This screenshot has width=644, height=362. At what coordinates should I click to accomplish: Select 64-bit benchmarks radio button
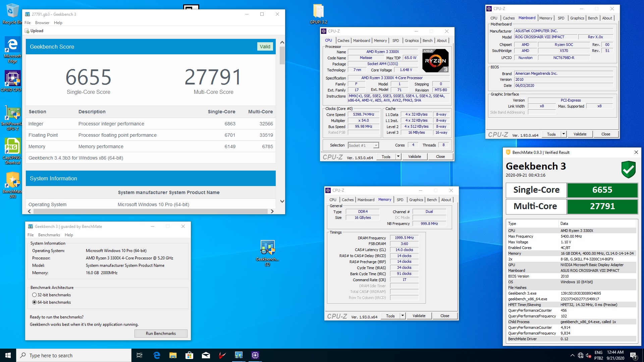pos(34,302)
